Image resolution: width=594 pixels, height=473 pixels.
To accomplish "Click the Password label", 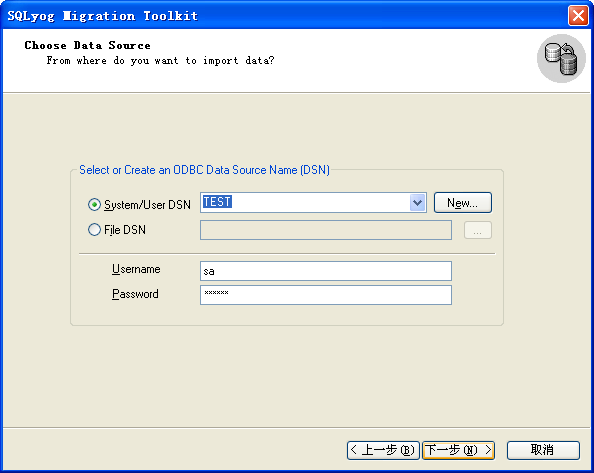I will [x=135, y=294].
